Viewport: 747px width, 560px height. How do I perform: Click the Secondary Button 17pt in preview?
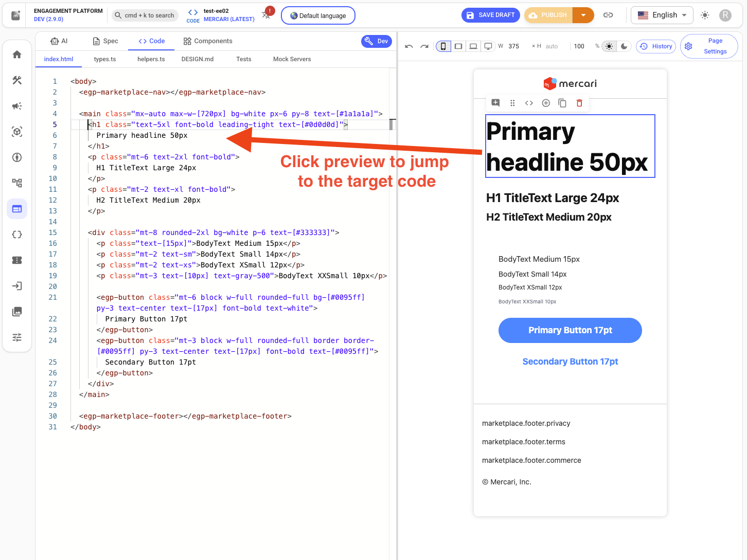pyautogui.click(x=570, y=362)
